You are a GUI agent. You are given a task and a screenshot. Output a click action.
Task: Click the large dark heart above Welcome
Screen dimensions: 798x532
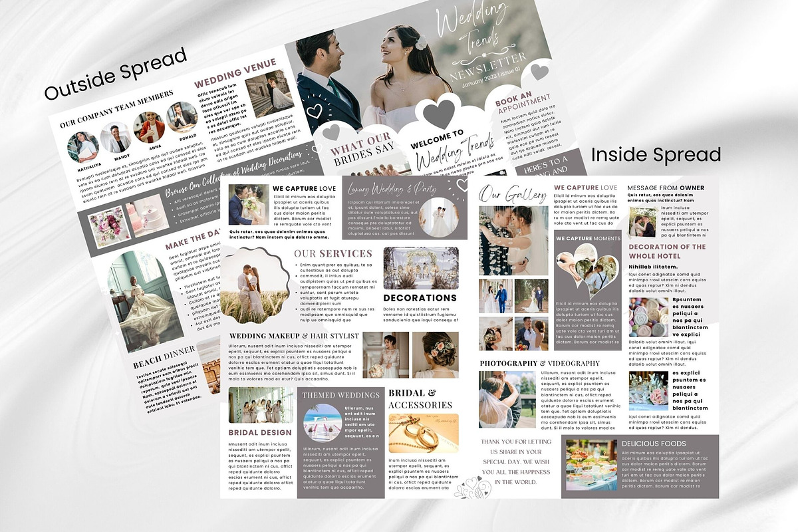(x=440, y=114)
